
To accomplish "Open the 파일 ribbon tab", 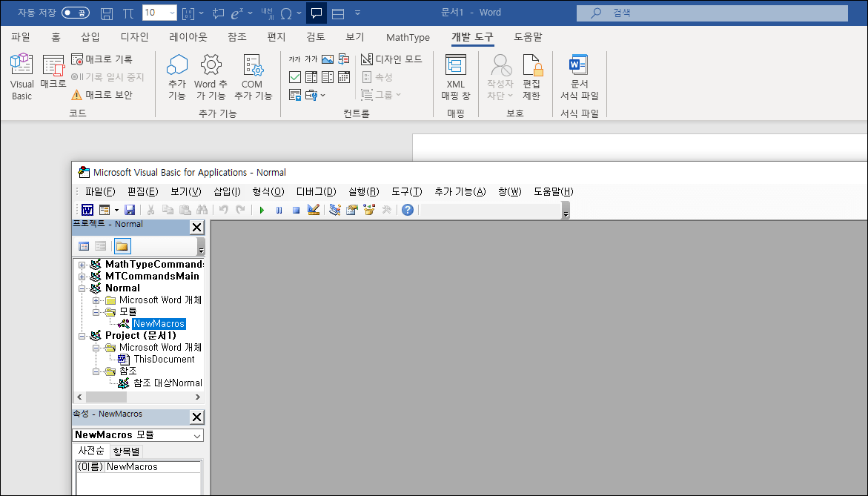I will pyautogui.click(x=21, y=37).
